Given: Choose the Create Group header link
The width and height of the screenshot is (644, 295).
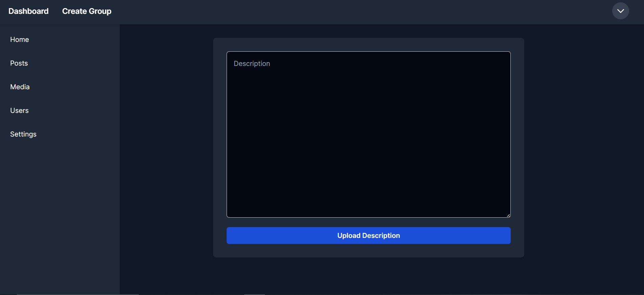Looking at the screenshot, I should pyautogui.click(x=87, y=11).
